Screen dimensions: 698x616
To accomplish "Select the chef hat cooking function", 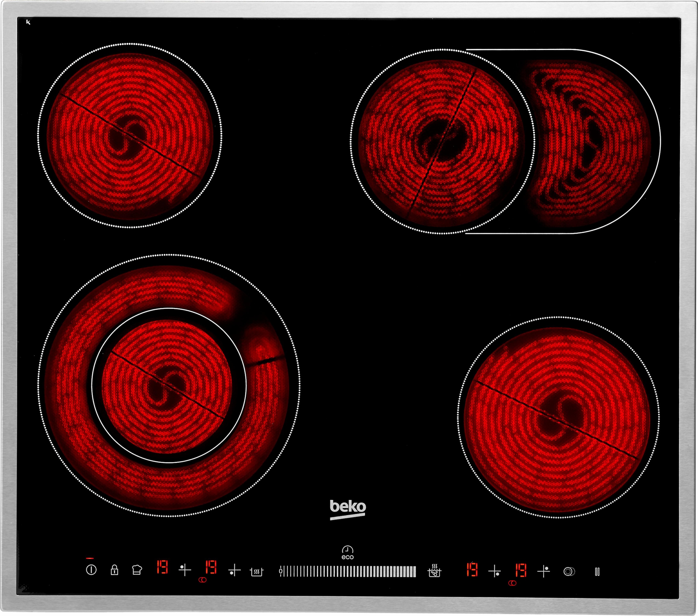I will [137, 569].
